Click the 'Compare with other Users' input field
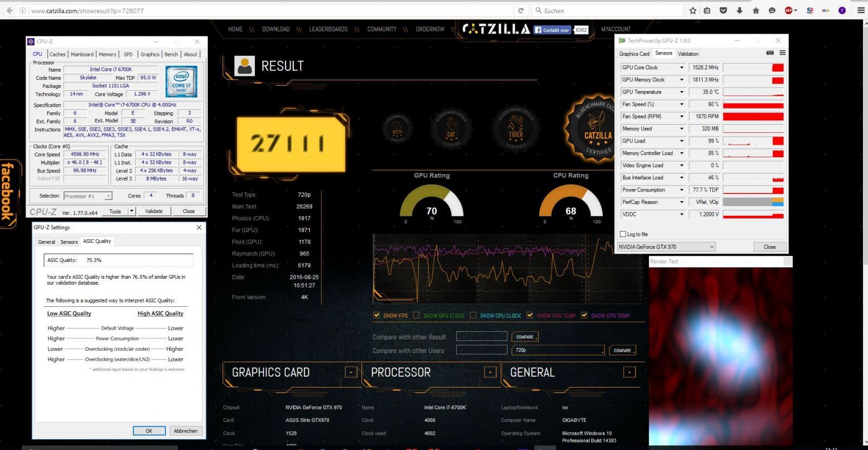868x450 pixels. point(482,350)
